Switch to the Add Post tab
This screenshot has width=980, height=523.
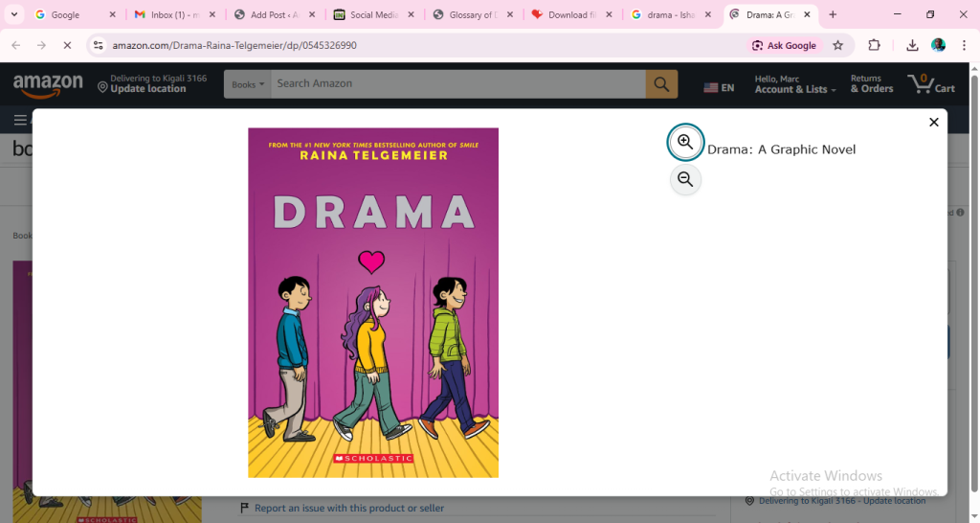[275, 14]
